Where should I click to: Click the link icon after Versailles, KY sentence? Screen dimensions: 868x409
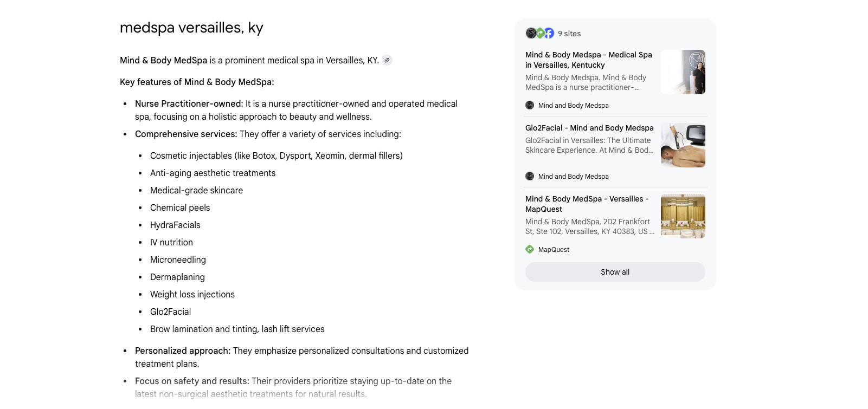point(387,60)
